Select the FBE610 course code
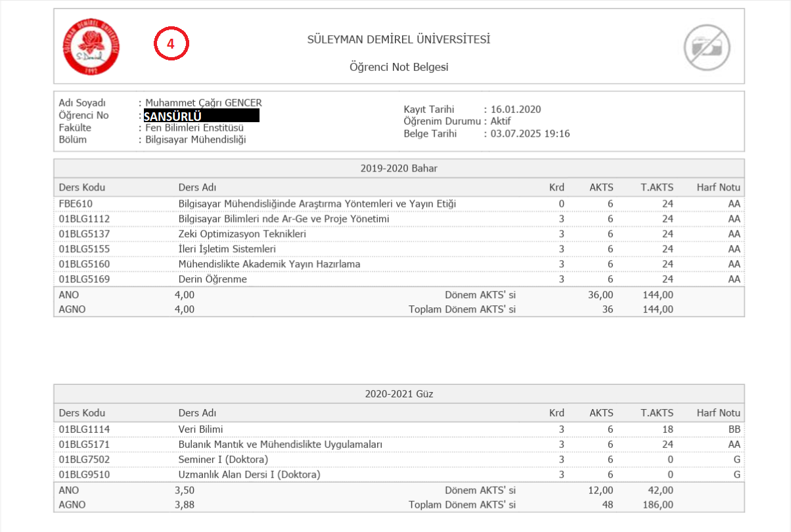The image size is (791, 532). (x=77, y=204)
